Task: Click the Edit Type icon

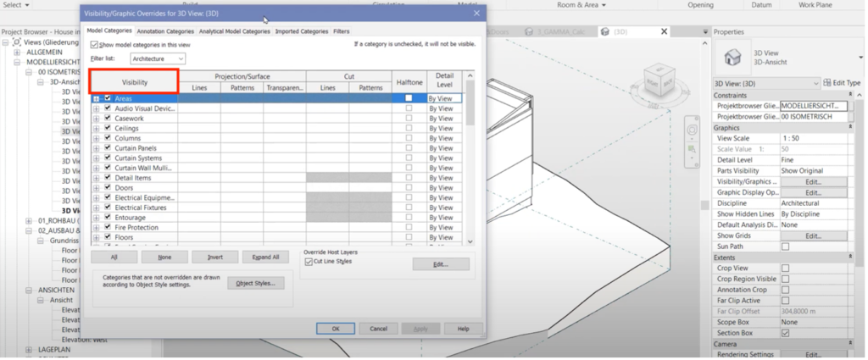Action: coord(827,83)
